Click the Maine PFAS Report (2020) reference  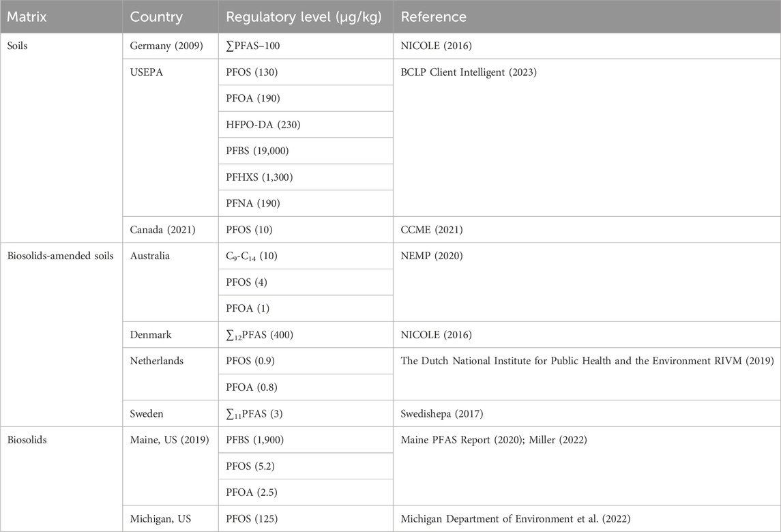(462, 440)
